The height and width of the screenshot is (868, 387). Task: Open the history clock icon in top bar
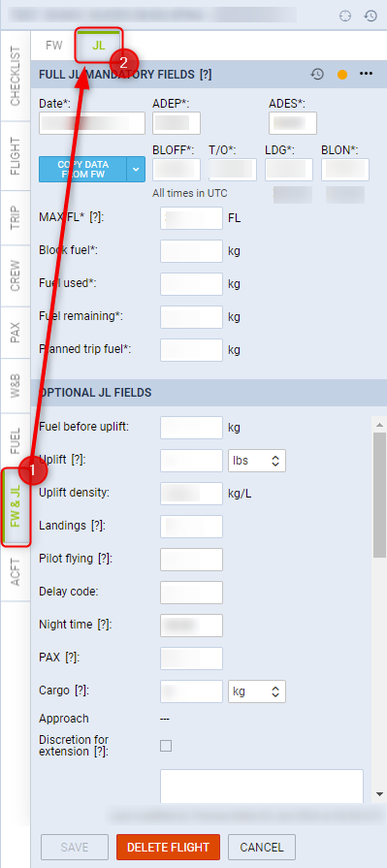(371, 16)
